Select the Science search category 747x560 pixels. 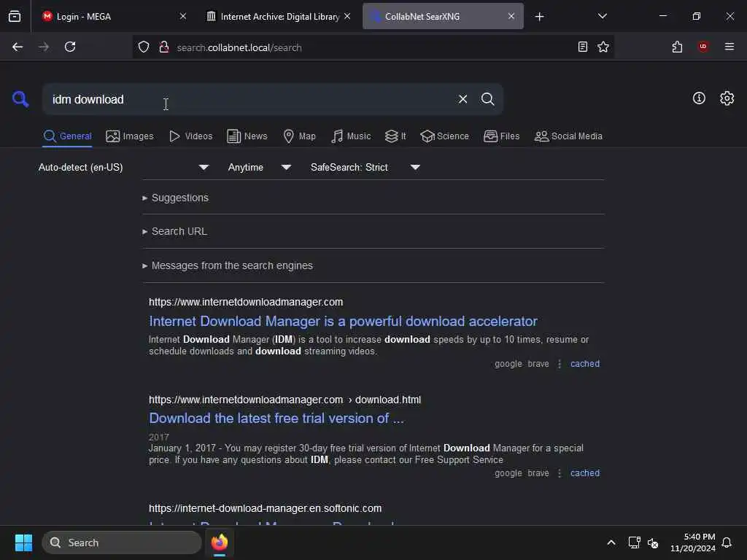[444, 136]
